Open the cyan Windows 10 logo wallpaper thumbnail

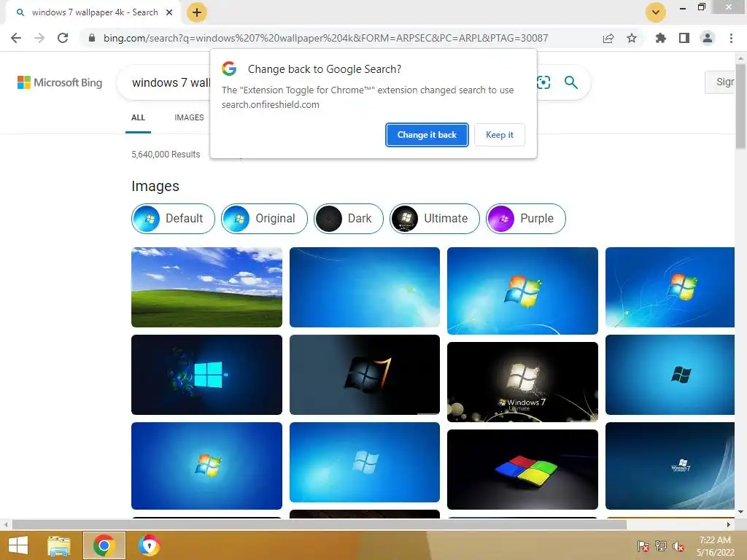pos(206,375)
